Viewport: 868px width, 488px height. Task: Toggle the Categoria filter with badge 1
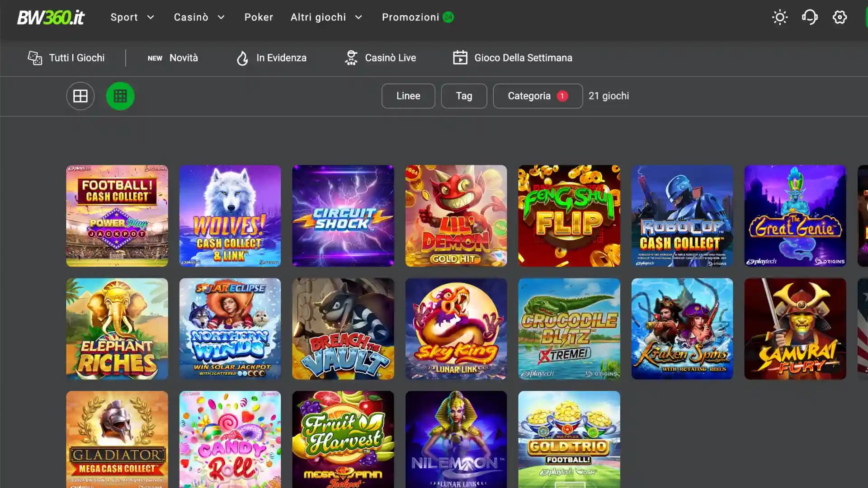[538, 96]
